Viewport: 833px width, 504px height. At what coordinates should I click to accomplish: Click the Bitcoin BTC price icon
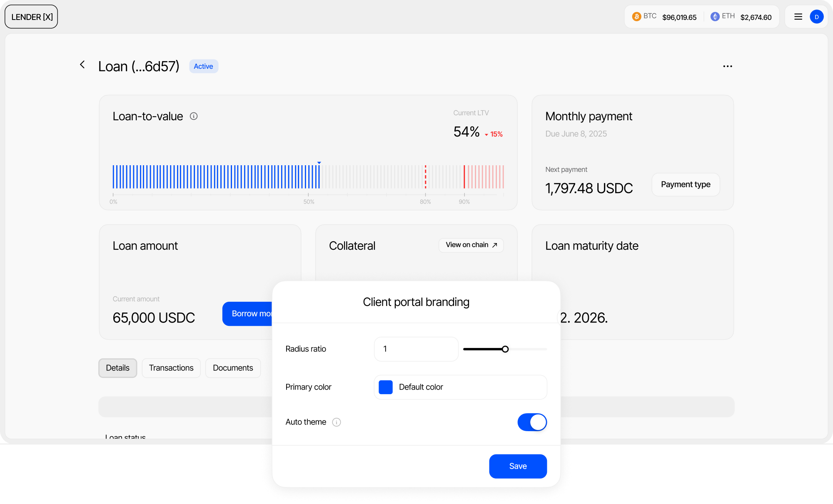click(636, 17)
